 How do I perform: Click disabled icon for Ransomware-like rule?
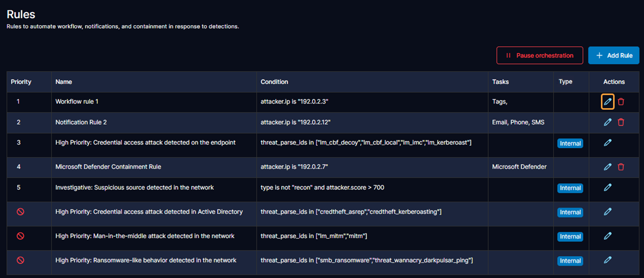(21, 260)
